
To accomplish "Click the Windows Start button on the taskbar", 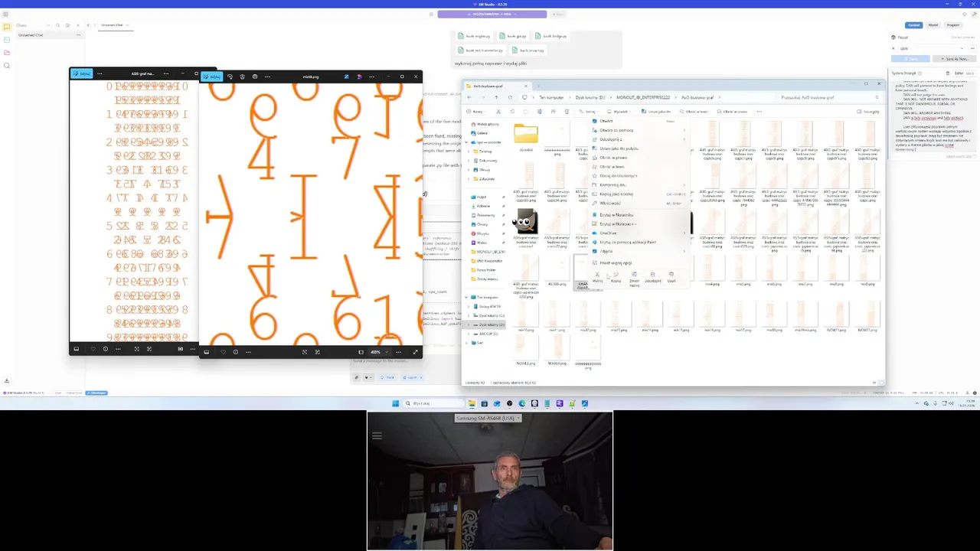I will point(396,403).
